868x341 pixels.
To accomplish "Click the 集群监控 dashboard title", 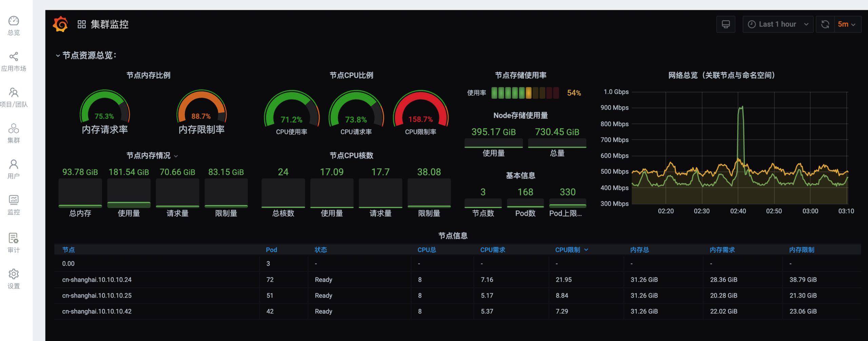I will click(x=110, y=24).
